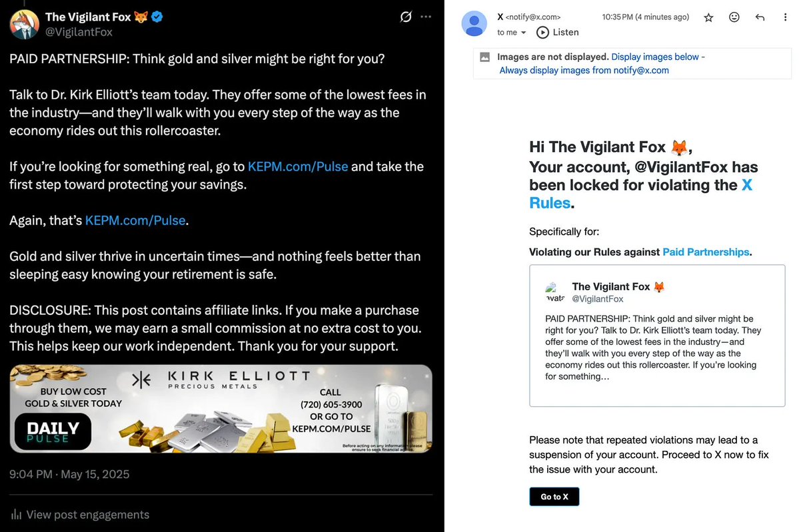Expand the "to me" recipient details

[524, 33]
